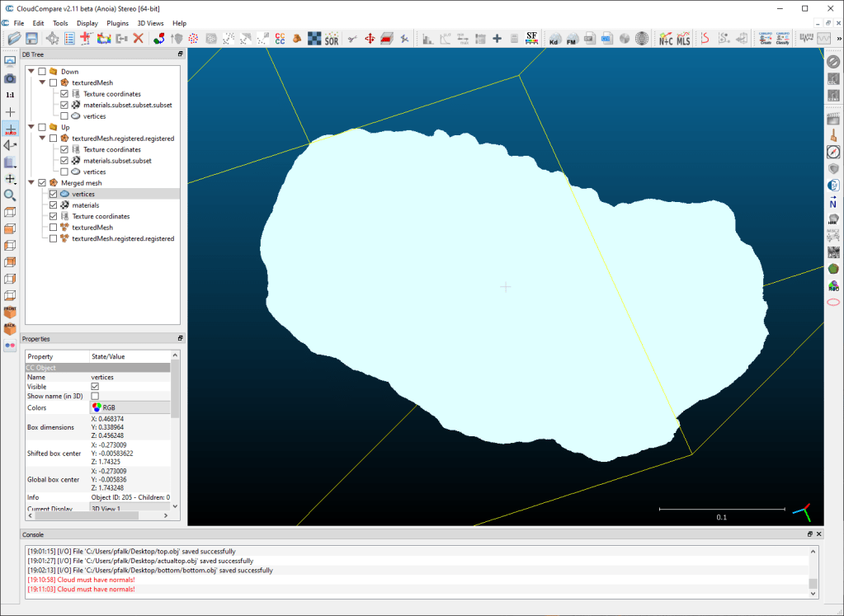Click the magnifying glass zoom icon
Image resolution: width=844 pixels, height=616 pixels.
(10, 195)
